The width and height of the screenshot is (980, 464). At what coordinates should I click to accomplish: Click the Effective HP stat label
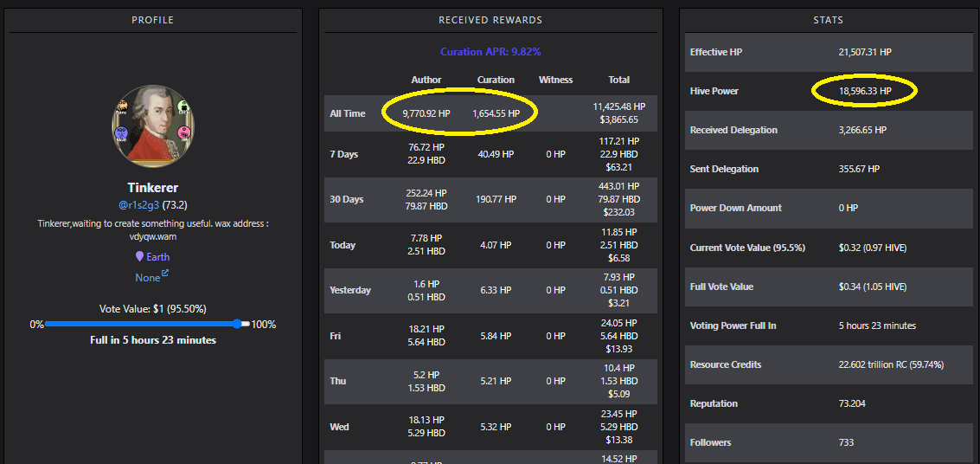click(x=715, y=52)
